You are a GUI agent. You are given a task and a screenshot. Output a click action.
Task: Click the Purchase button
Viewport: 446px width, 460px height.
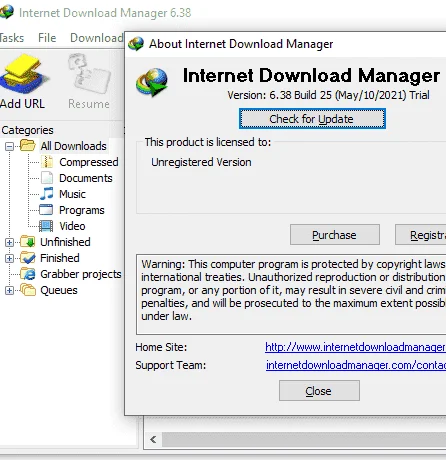tap(335, 235)
